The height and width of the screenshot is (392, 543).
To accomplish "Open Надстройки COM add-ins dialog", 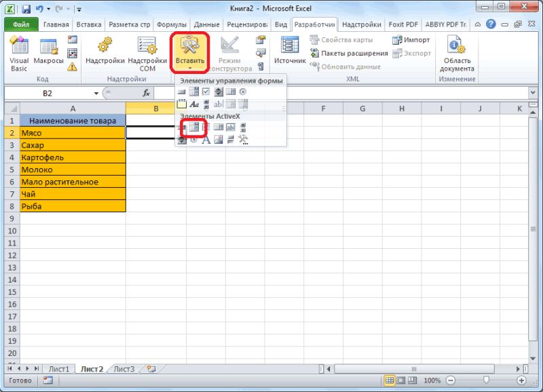I will click(x=147, y=54).
